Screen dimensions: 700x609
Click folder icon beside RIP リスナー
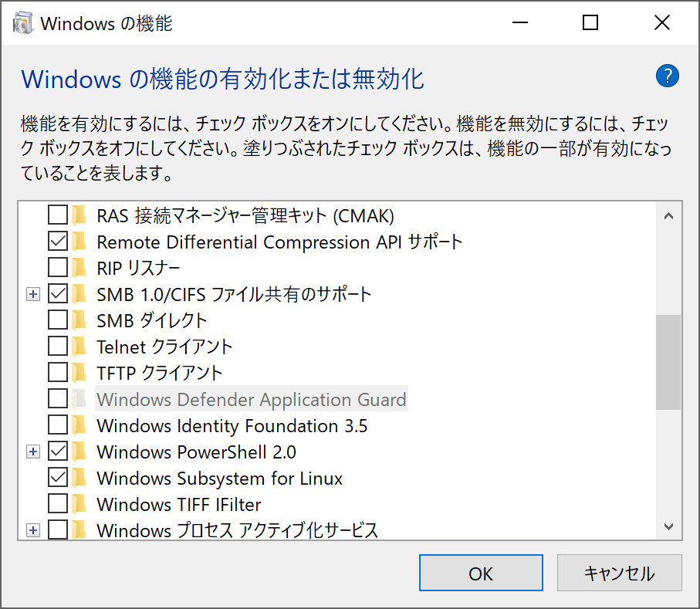pos(79,267)
